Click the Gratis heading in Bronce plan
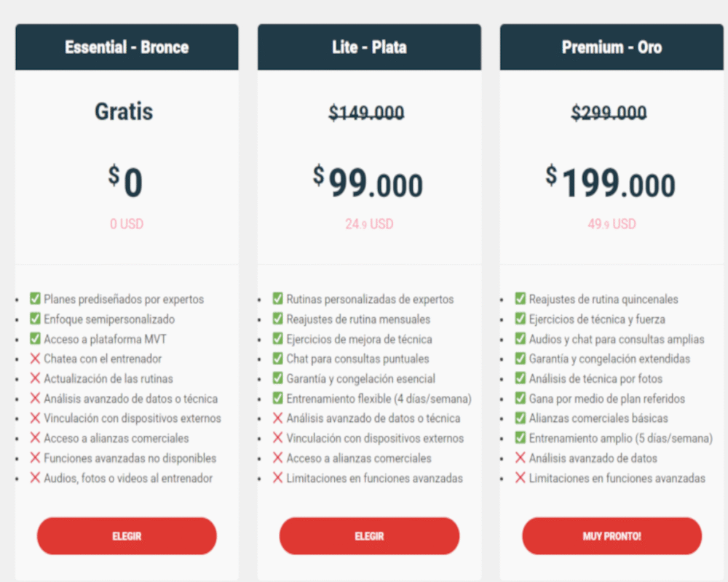 coord(124,111)
